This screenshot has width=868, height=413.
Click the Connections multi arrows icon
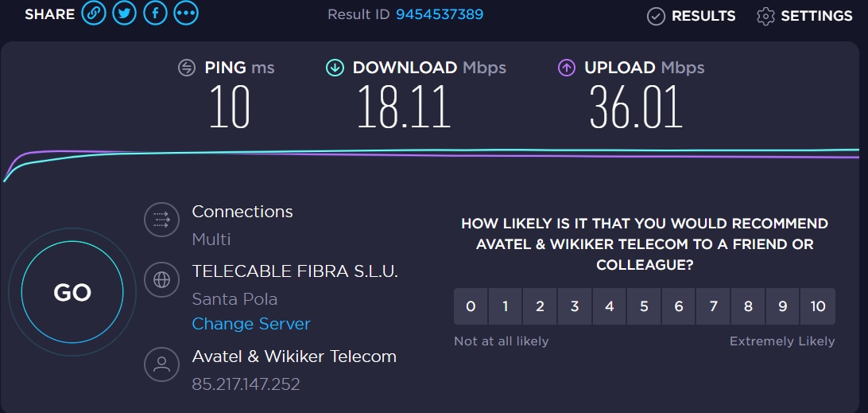(161, 220)
